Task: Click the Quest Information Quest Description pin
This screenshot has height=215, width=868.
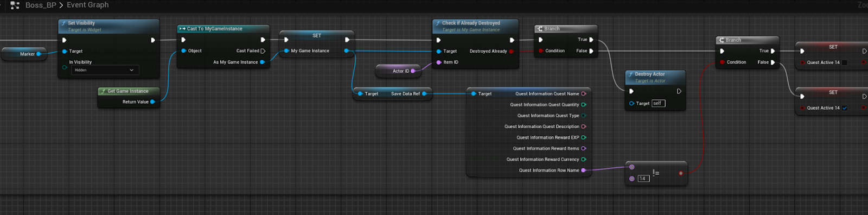Action: pos(584,127)
